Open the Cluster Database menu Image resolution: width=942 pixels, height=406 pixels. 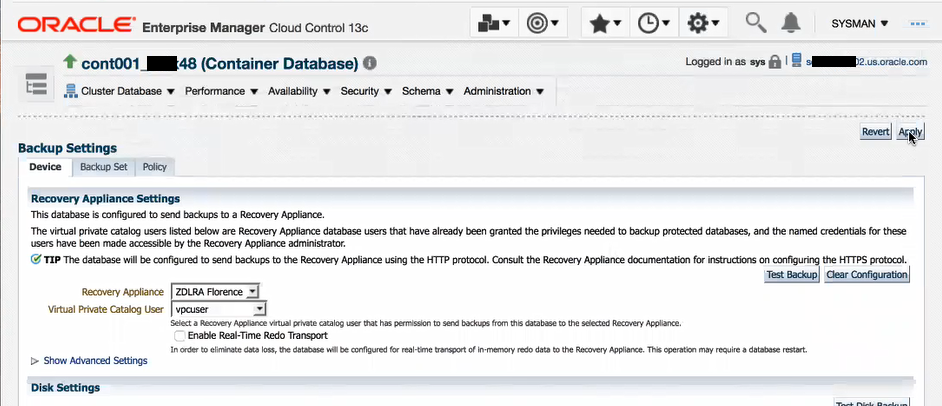pyautogui.click(x=127, y=91)
